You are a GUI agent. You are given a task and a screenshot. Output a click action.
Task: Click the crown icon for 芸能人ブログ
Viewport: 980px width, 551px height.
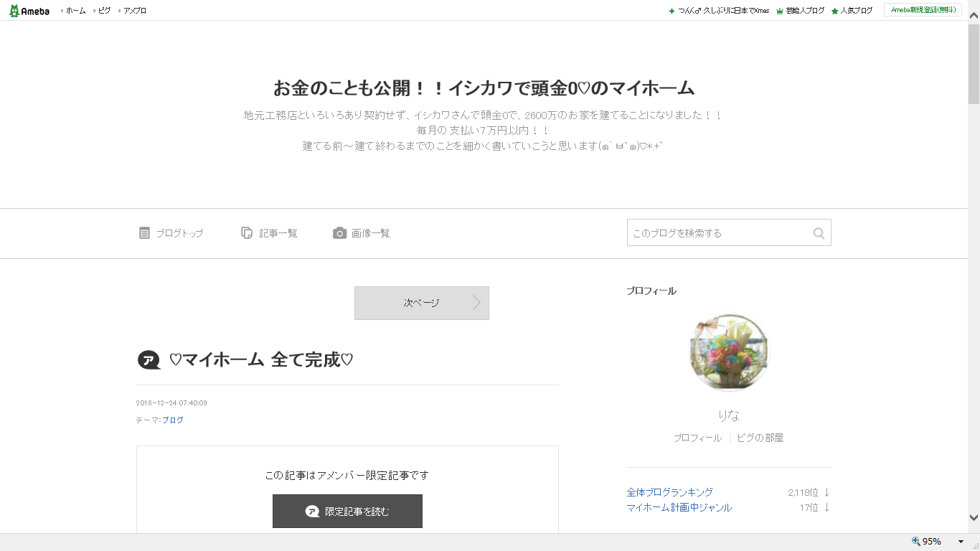click(x=780, y=11)
